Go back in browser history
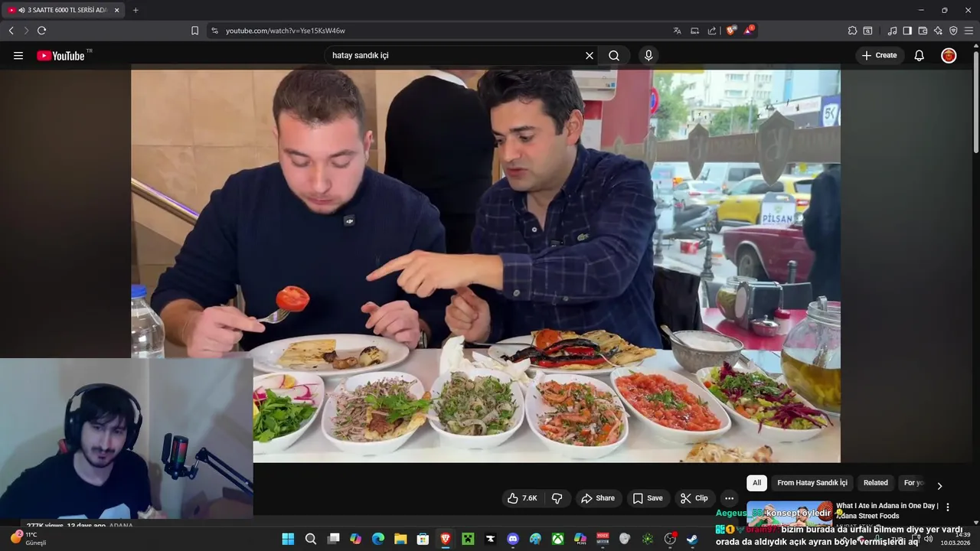Screen dimensions: 980x551 point(11,31)
